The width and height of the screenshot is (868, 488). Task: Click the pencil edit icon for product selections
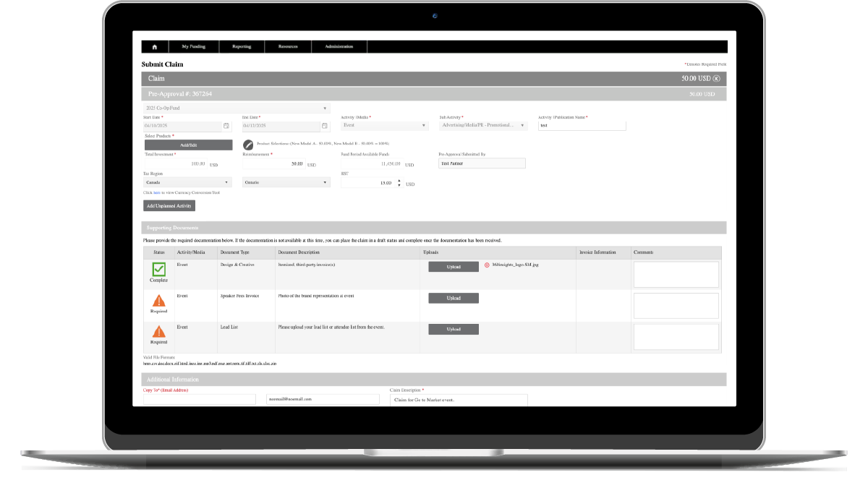248,145
